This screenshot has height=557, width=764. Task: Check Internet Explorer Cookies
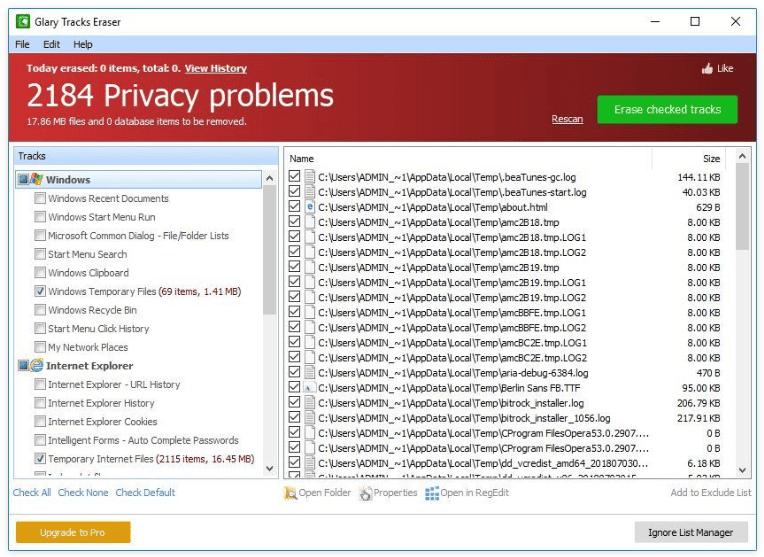click(x=40, y=421)
